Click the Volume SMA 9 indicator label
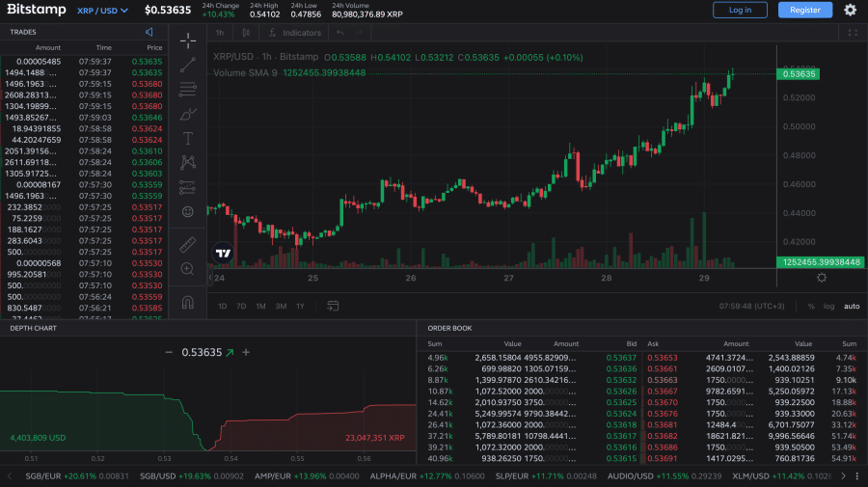Image resolution: width=868 pixels, height=487 pixels. click(245, 73)
